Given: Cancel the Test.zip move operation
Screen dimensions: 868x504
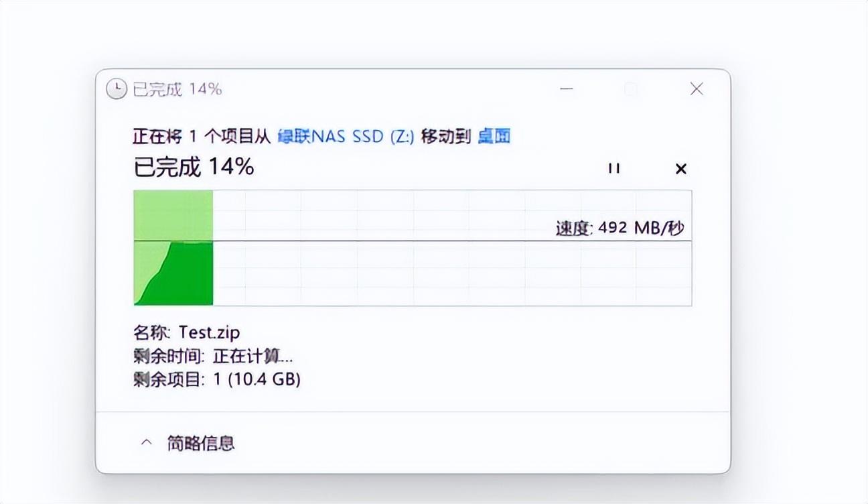Looking at the screenshot, I should coord(680,169).
